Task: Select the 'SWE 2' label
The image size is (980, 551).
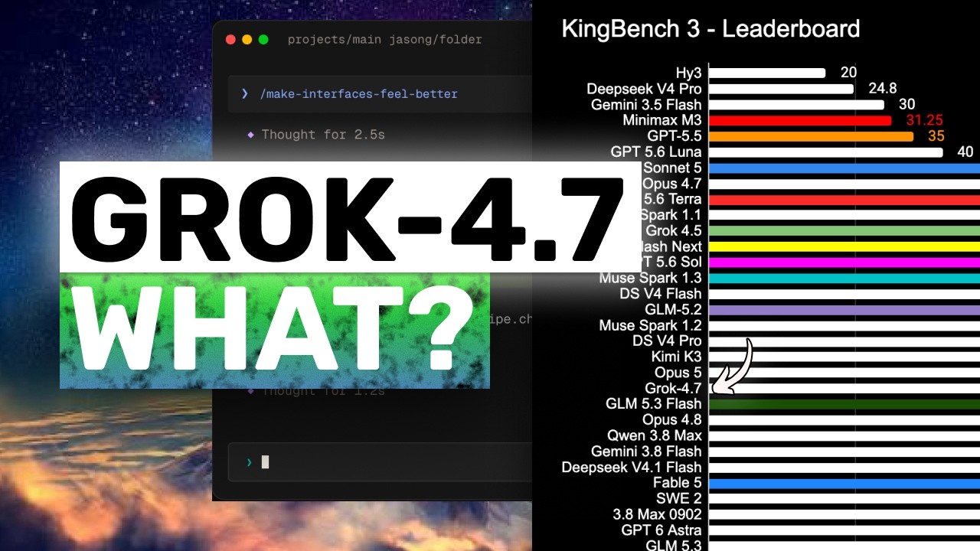Action: pyautogui.click(x=679, y=499)
